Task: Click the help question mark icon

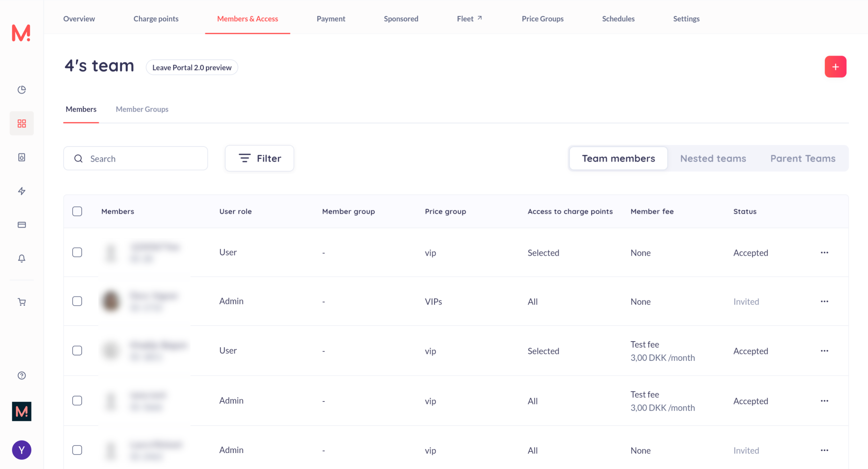Action: (22, 375)
